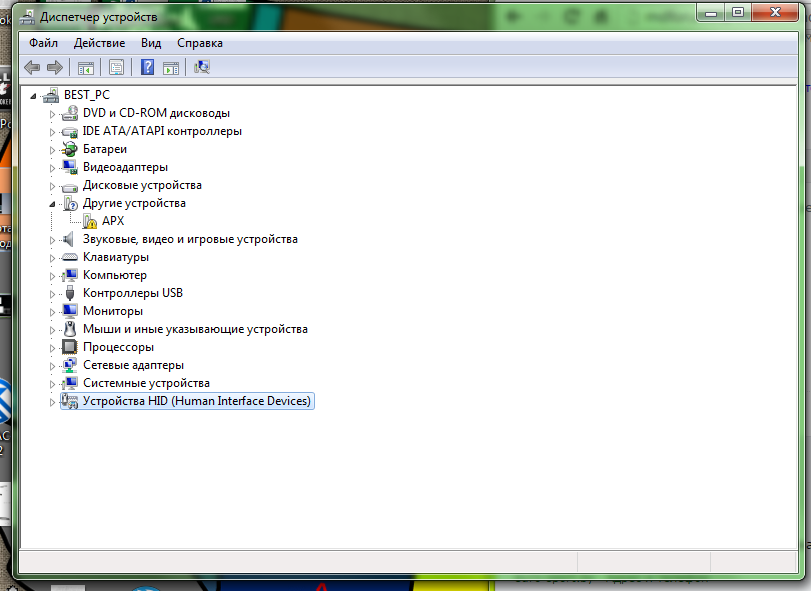811x591 pixels.
Task: Expand Звуковые, видео и игровые устройства
Action: [x=52, y=240]
